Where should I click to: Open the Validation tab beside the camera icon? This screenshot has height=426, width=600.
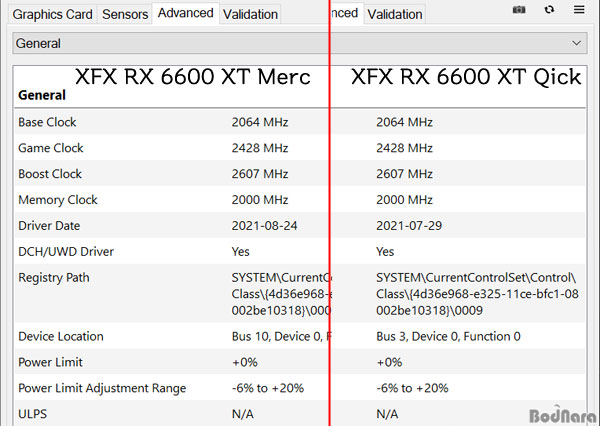[x=395, y=14]
